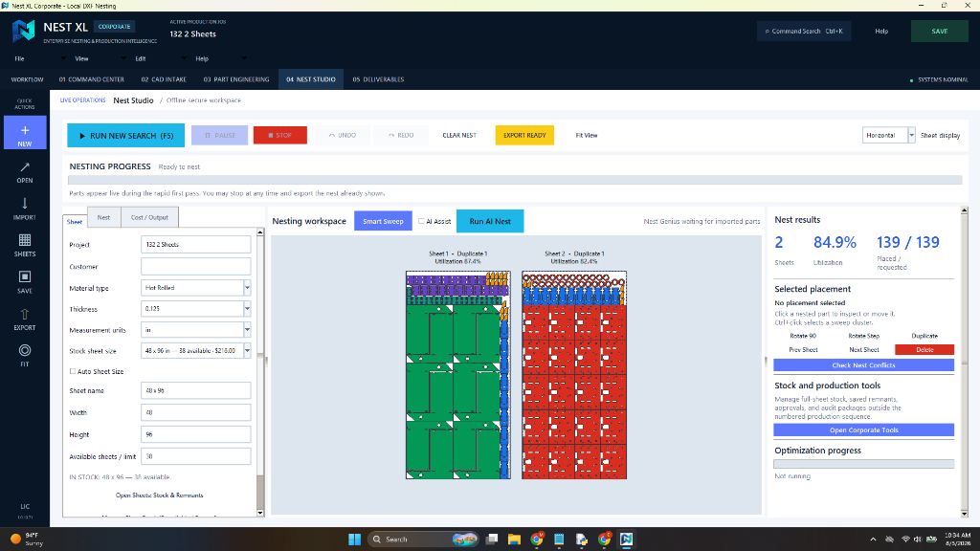Click Rotate 90 button

803,336
